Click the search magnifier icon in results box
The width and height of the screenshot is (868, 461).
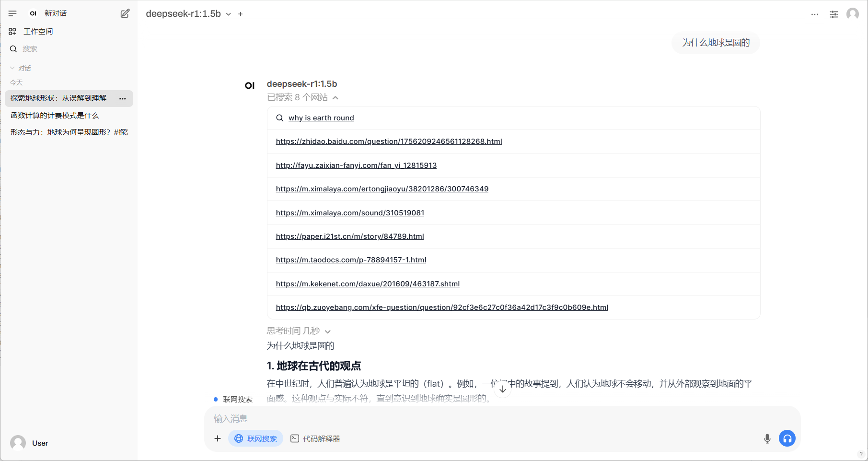pos(280,118)
